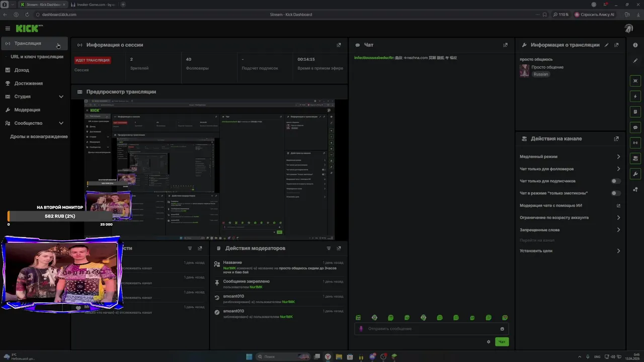Focus the Отправить сообщение chat input

coord(432,329)
